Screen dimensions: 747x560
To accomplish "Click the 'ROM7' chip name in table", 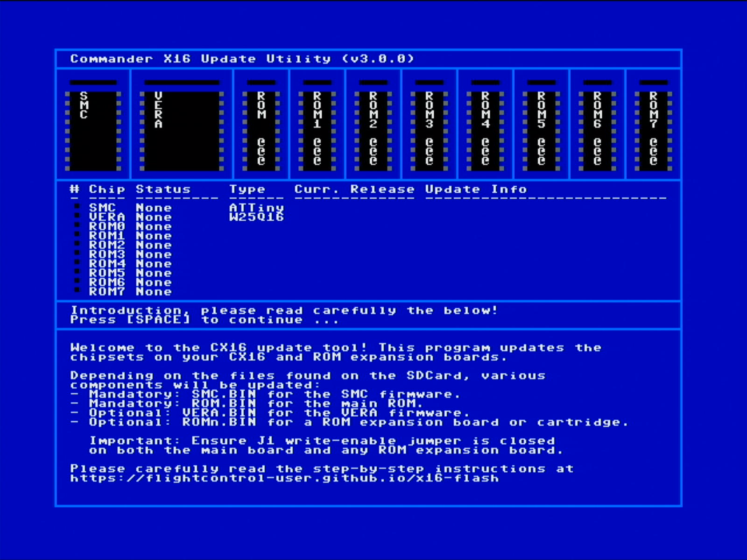I will 107,292.
